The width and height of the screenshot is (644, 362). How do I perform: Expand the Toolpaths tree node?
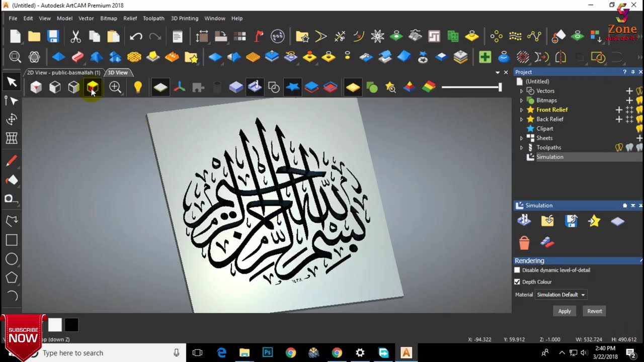(x=522, y=147)
